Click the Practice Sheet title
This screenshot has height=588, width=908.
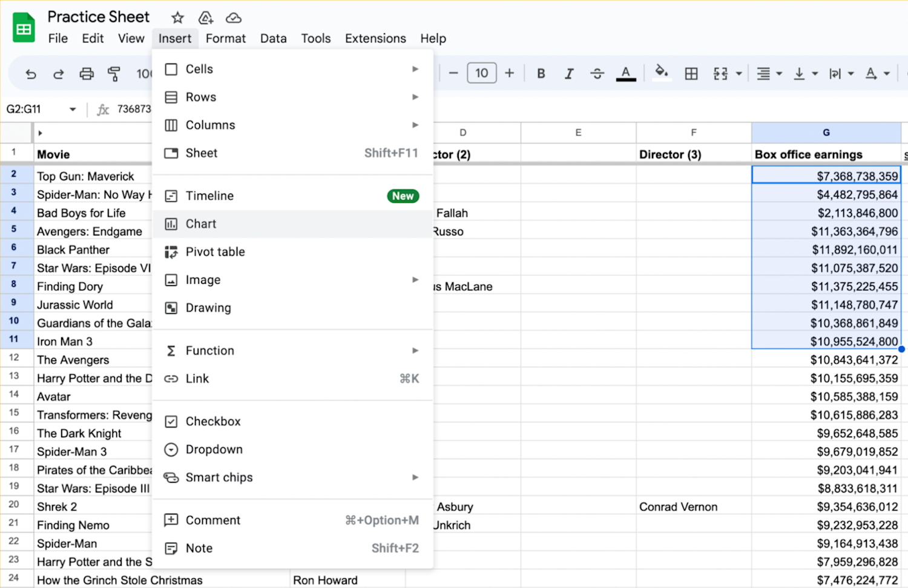tap(99, 17)
